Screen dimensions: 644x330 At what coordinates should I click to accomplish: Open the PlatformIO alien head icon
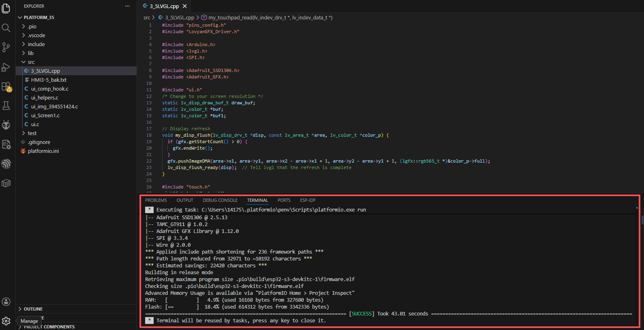(x=6, y=125)
